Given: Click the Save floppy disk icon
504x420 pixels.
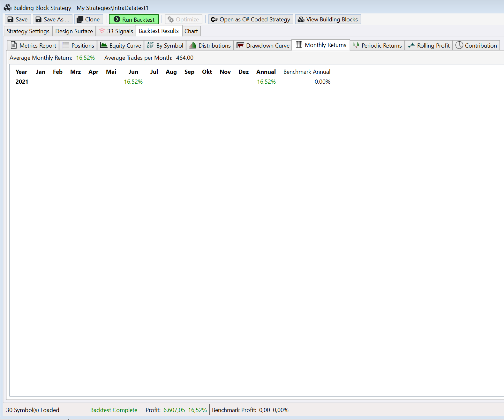Looking at the screenshot, I should click(x=11, y=19).
